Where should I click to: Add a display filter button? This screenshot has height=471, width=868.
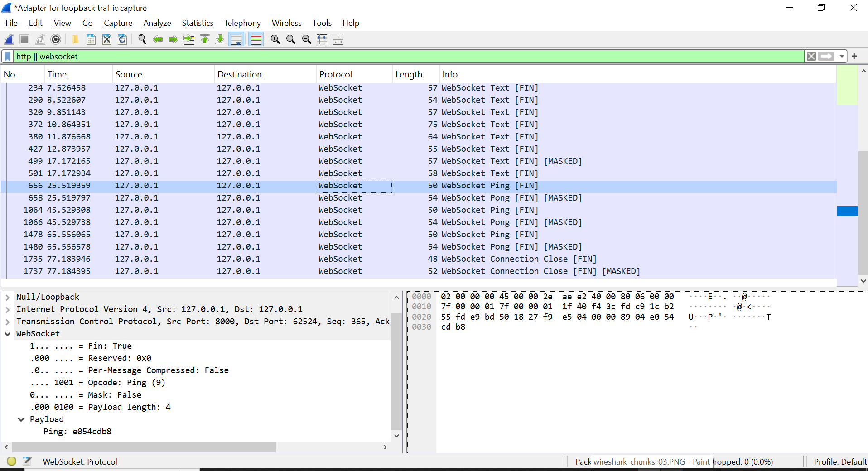(x=854, y=56)
